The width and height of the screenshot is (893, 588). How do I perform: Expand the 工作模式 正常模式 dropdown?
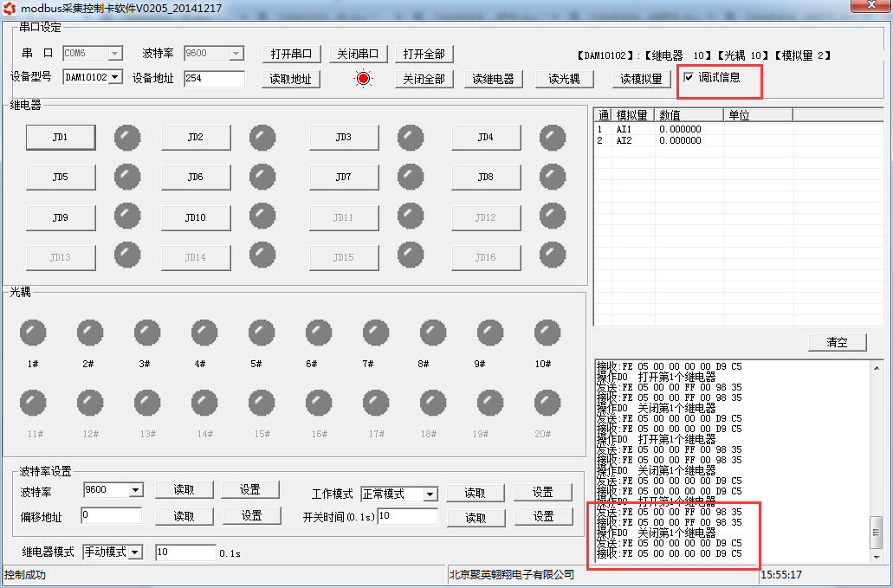tap(430, 494)
